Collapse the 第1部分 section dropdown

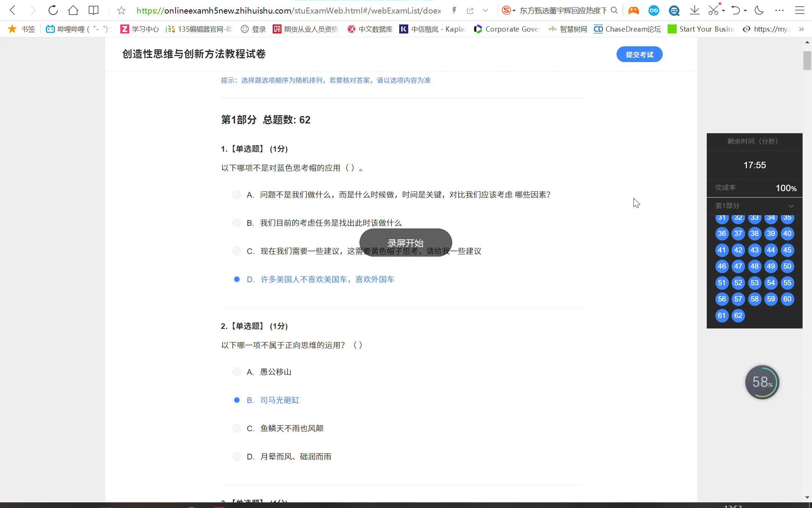(791, 206)
